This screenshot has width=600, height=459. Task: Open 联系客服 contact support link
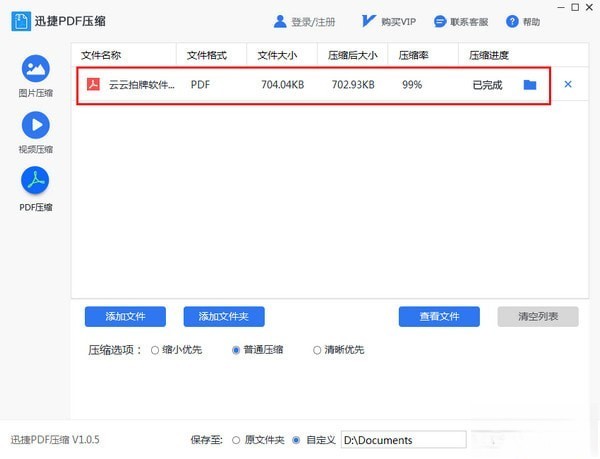[469, 22]
